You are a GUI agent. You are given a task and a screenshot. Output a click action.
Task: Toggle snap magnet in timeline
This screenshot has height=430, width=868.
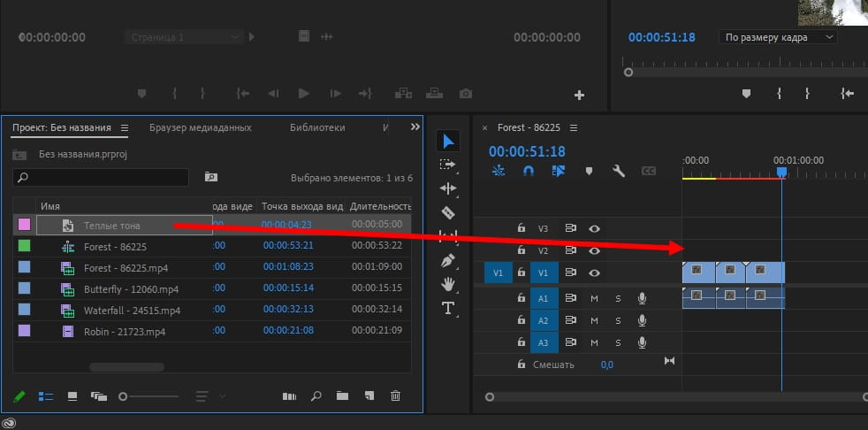pos(529,172)
